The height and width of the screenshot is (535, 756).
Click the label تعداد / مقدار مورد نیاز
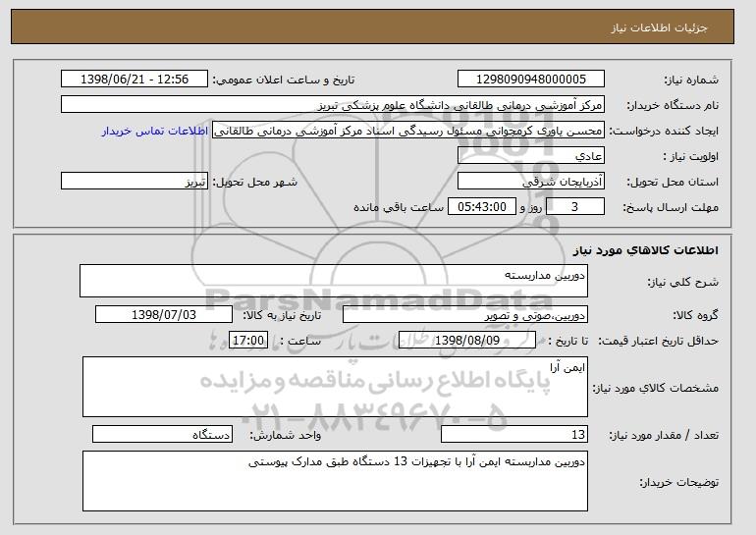664,436
